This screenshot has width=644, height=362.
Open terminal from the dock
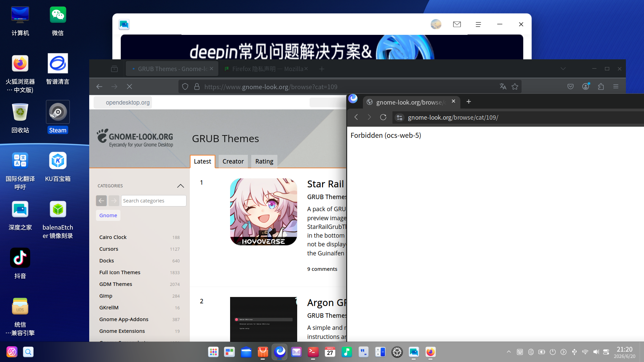pyautogui.click(x=313, y=352)
